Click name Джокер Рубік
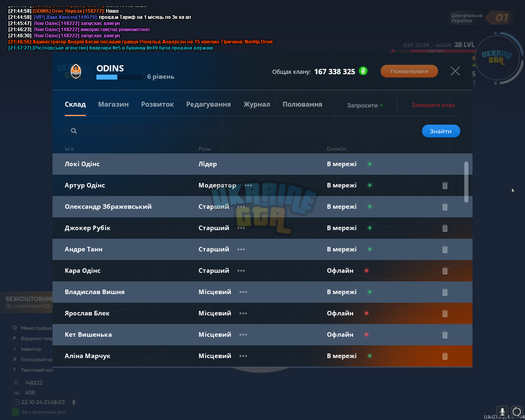 (x=88, y=228)
